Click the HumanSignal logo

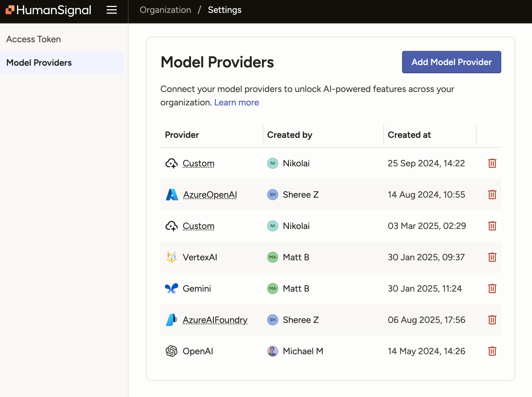pyautogui.click(x=49, y=10)
